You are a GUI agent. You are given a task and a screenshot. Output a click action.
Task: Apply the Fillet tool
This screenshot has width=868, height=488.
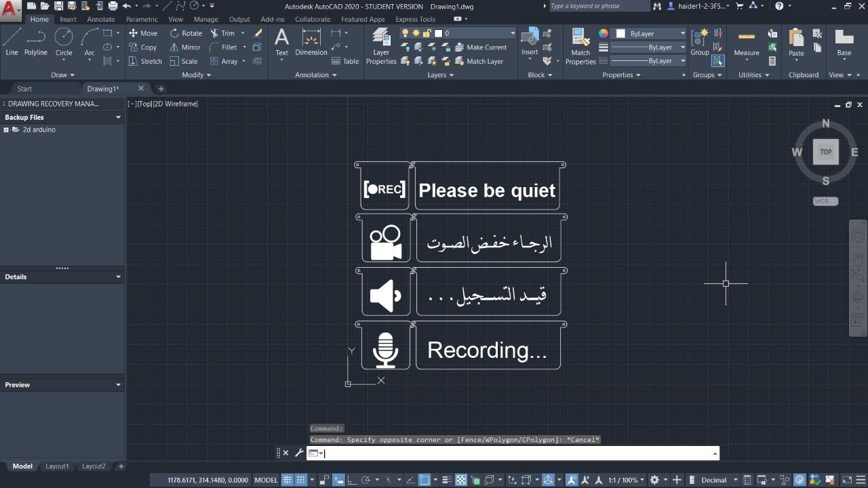pyautogui.click(x=223, y=47)
